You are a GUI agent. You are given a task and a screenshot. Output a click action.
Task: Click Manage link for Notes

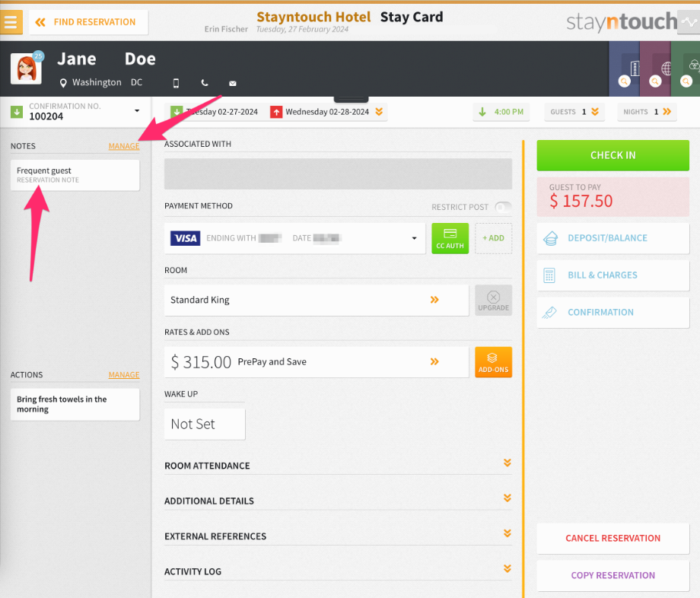(124, 146)
